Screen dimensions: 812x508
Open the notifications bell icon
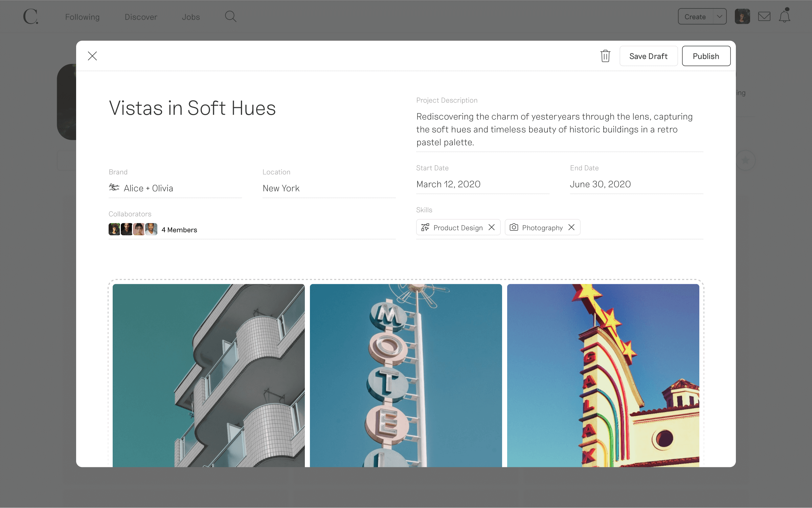[x=784, y=16]
